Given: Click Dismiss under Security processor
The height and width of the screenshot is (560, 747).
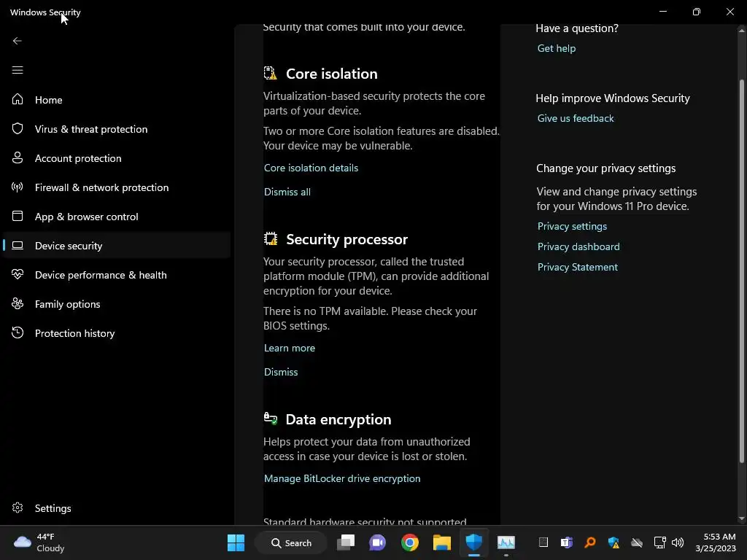Looking at the screenshot, I should pos(281,372).
